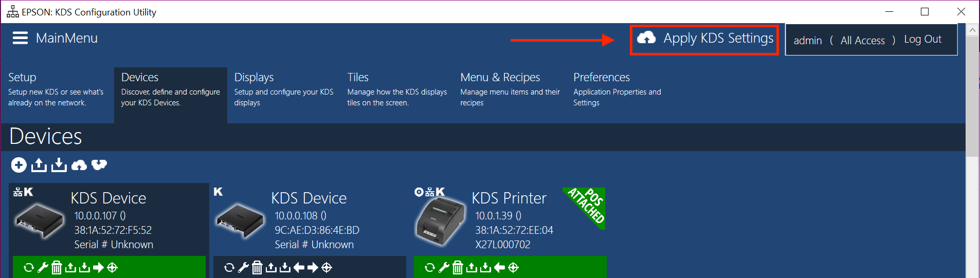The height and width of the screenshot is (278, 980).
Task: Open wrench settings for 10.0.0.108 device
Action: 244,268
